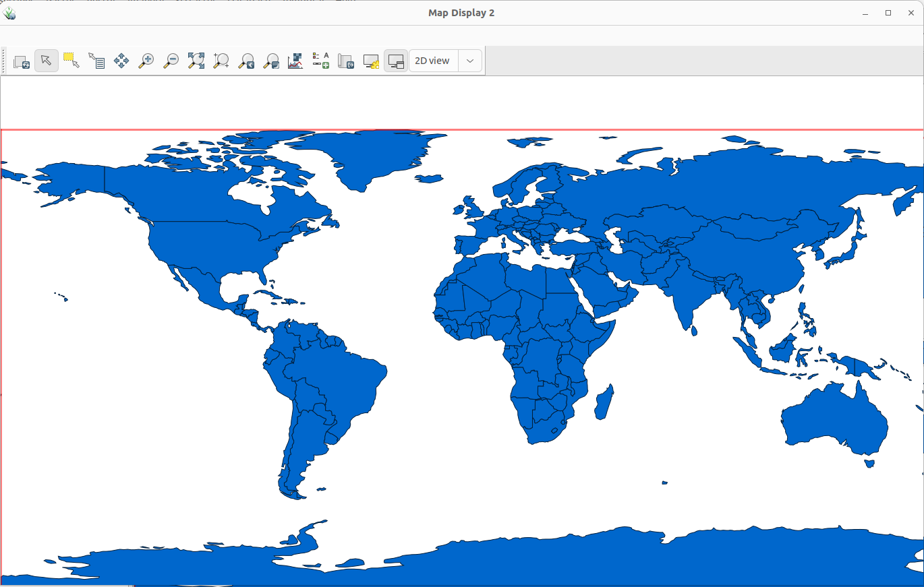Adjust zoom using the zoom rectangle tool
Viewport: 924px width, 587px height.
point(221,61)
